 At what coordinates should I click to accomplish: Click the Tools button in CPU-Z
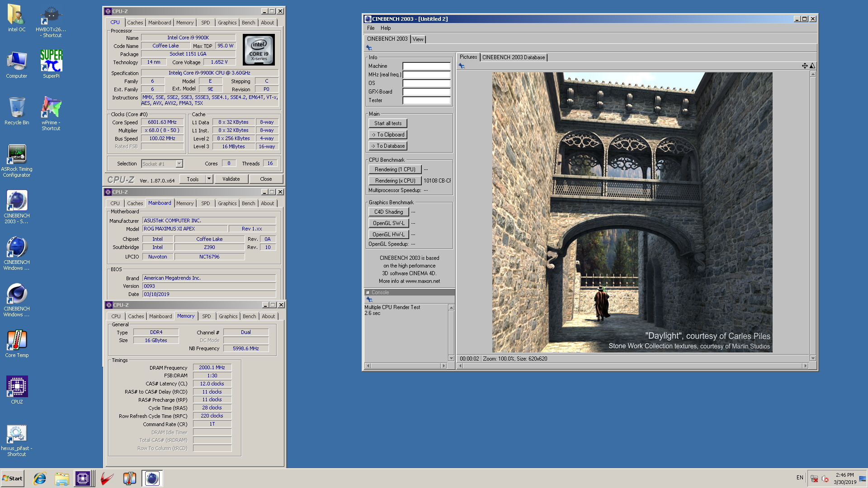point(193,179)
